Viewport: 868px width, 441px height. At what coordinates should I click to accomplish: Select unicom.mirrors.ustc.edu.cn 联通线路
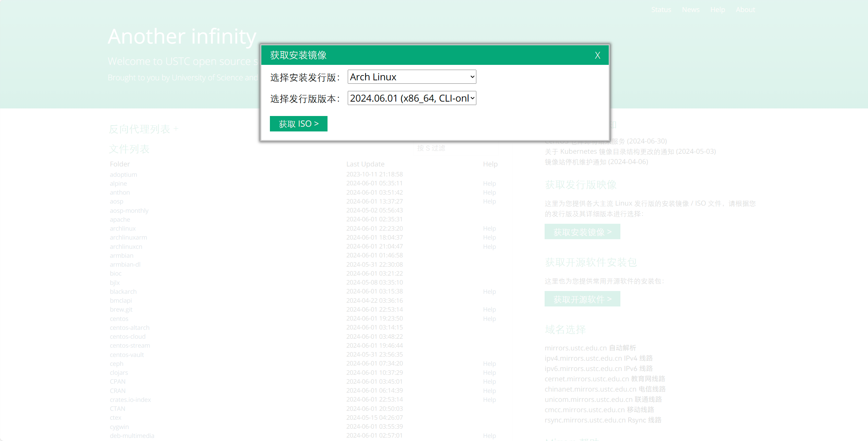coord(603,399)
